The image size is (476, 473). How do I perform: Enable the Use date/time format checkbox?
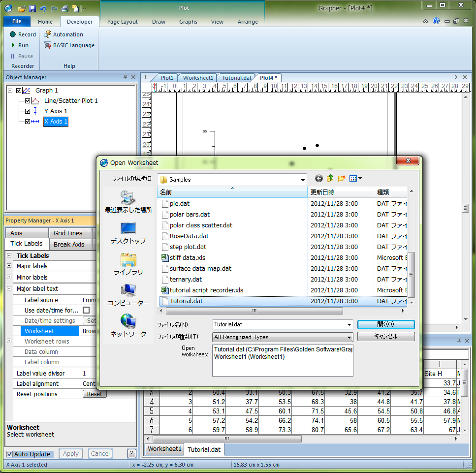click(86, 310)
